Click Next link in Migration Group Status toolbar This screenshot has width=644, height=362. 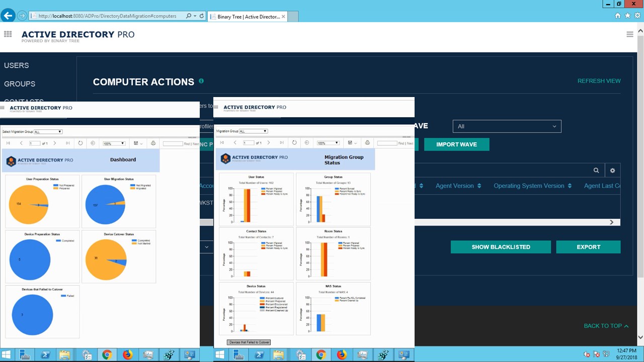pos(410,143)
